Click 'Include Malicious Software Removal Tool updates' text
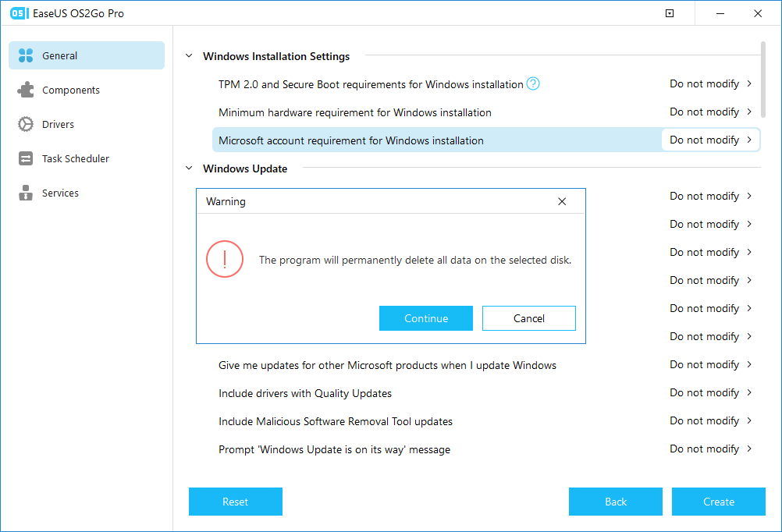This screenshot has height=532, width=782. tap(336, 421)
